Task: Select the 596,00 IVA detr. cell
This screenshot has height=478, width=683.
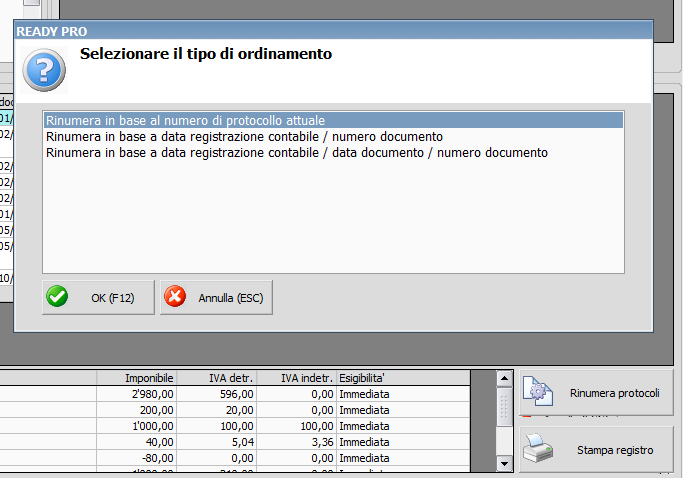Action: tap(217, 394)
